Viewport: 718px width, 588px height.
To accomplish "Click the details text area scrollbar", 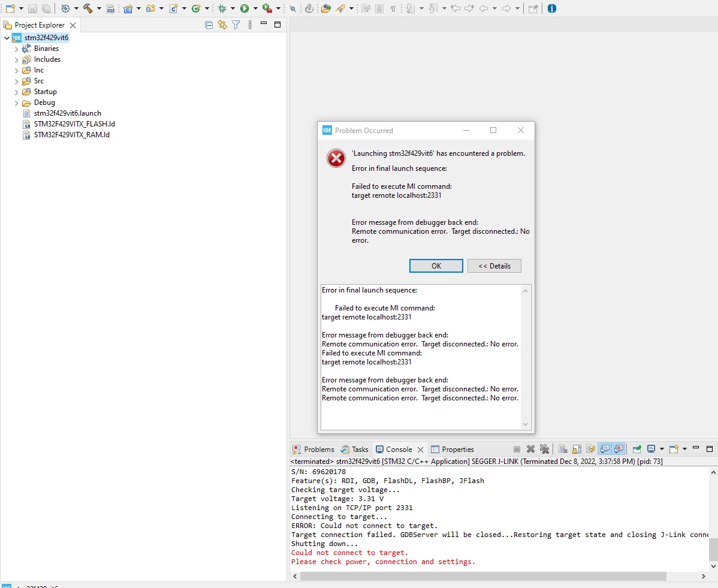I will [x=525, y=357].
